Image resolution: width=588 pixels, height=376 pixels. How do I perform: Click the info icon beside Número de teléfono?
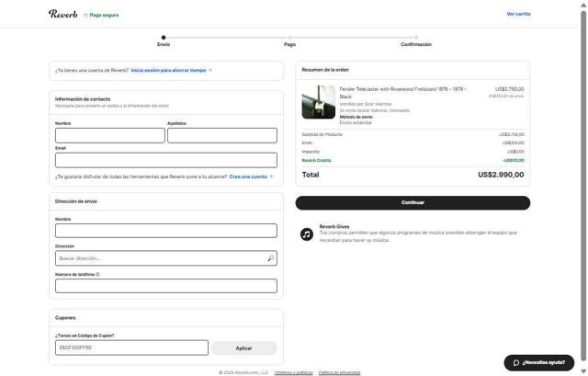pos(98,274)
